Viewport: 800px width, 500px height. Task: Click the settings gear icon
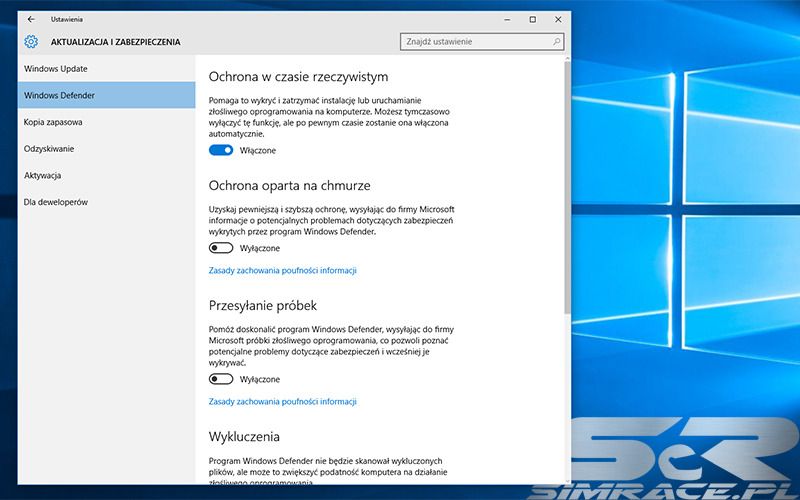coord(31,42)
